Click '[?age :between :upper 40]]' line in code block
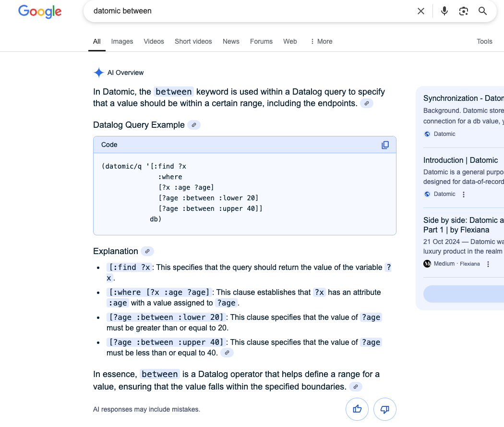Image resolution: width=504 pixels, height=427 pixels. click(x=211, y=208)
